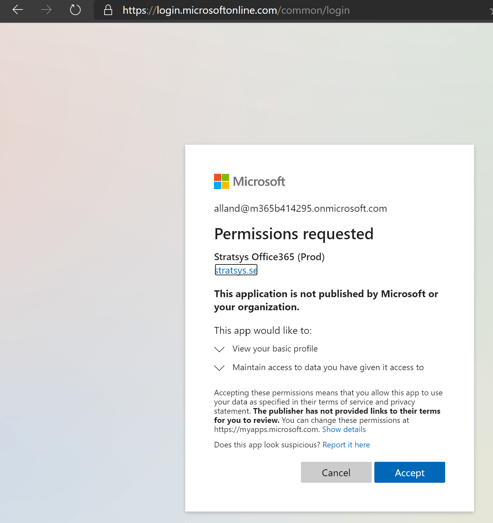Go back with the browser back arrow

[x=18, y=10]
